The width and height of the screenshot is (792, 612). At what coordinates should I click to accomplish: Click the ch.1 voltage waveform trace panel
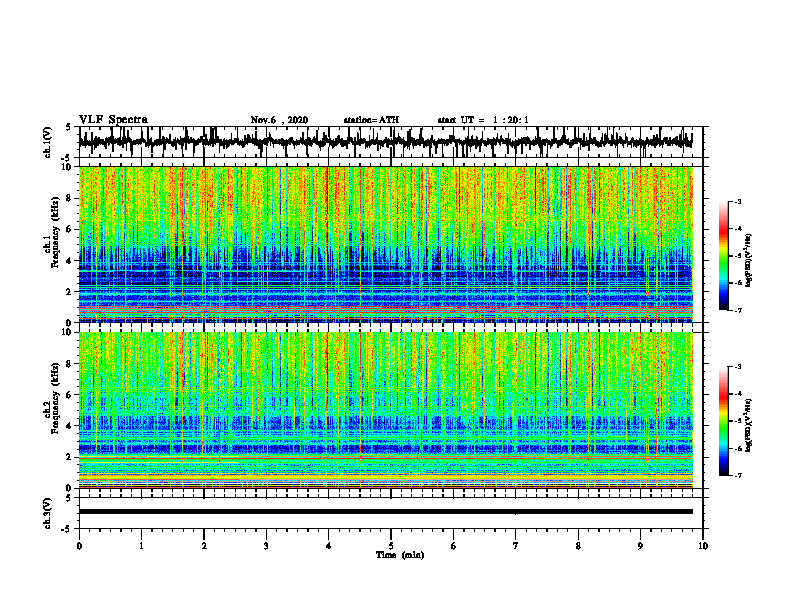390,142
